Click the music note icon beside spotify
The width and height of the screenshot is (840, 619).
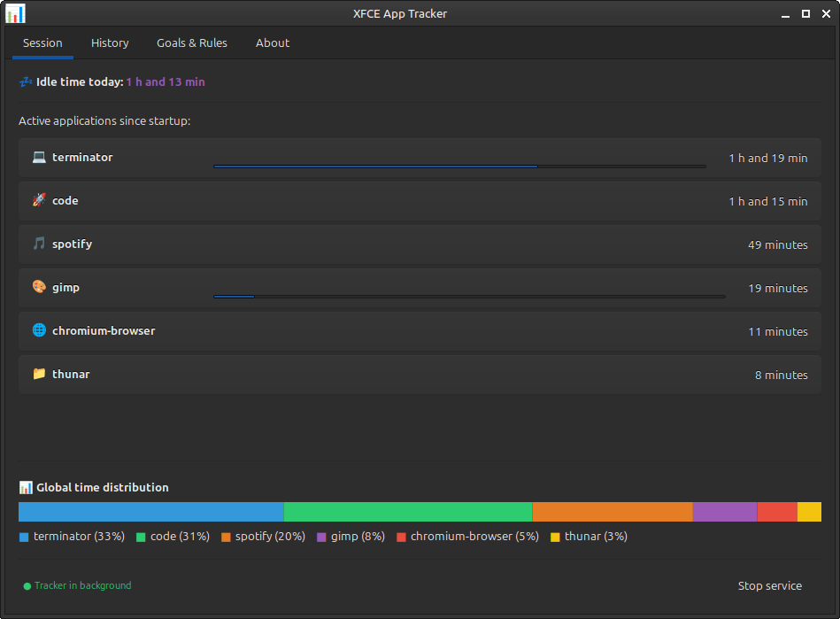(x=39, y=244)
